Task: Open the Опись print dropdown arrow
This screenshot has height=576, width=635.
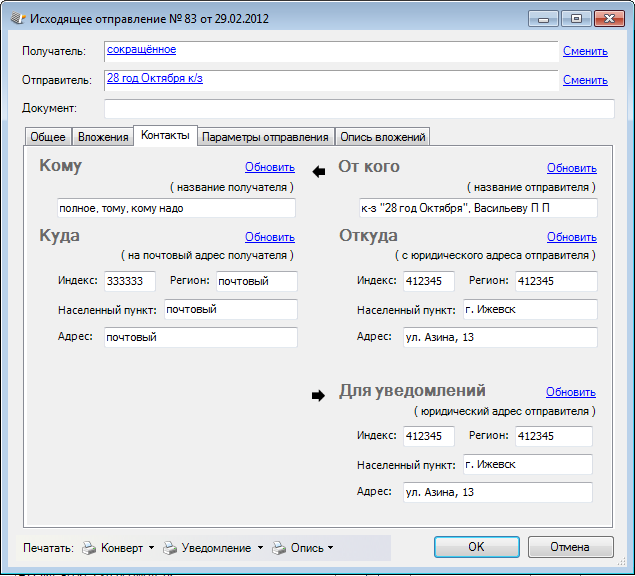Action: (330, 548)
